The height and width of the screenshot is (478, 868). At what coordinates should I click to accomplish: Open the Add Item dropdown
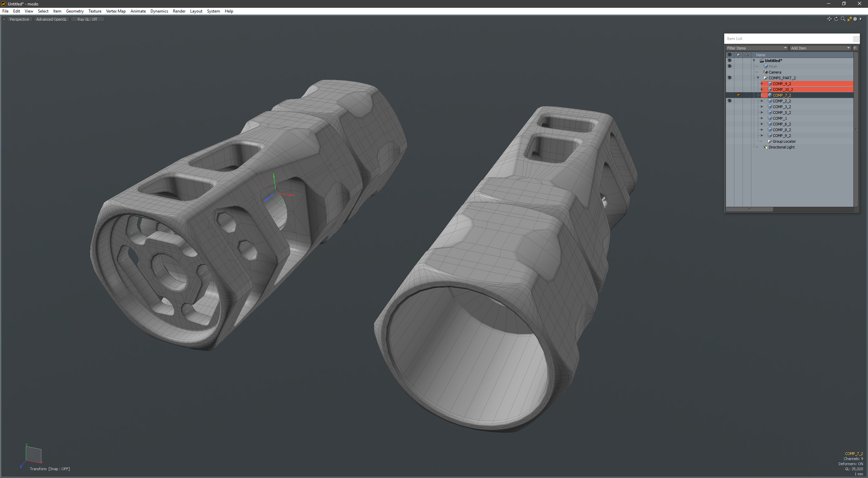click(x=820, y=48)
